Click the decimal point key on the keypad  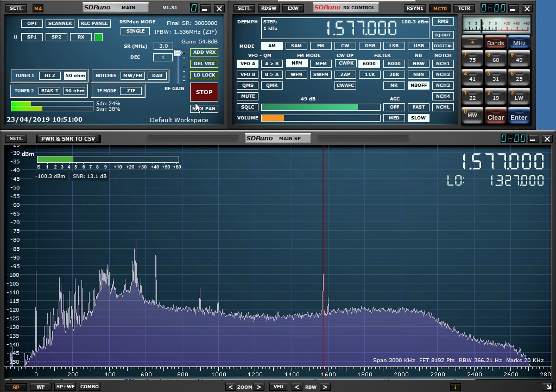coord(472,42)
